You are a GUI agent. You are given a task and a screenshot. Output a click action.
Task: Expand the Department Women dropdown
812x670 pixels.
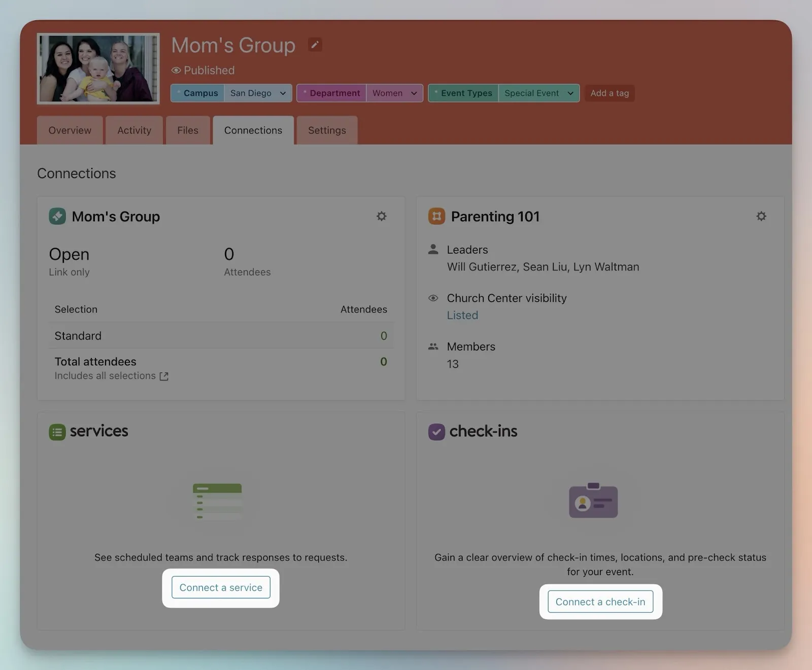(x=414, y=93)
